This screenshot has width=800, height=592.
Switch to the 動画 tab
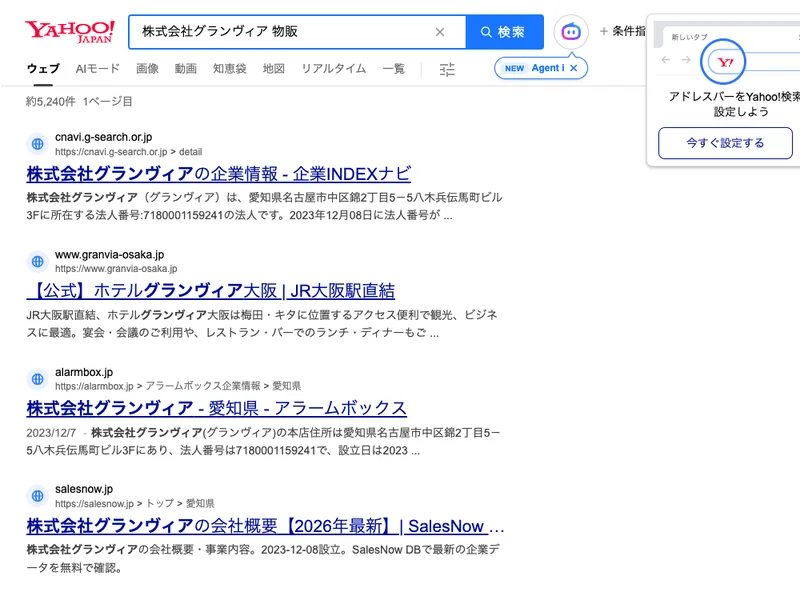[x=186, y=68]
